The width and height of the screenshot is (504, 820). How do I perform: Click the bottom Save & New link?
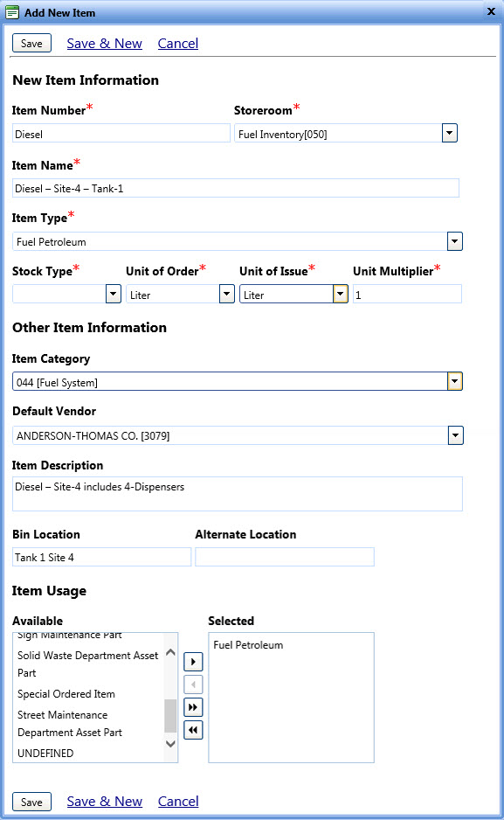tap(105, 801)
